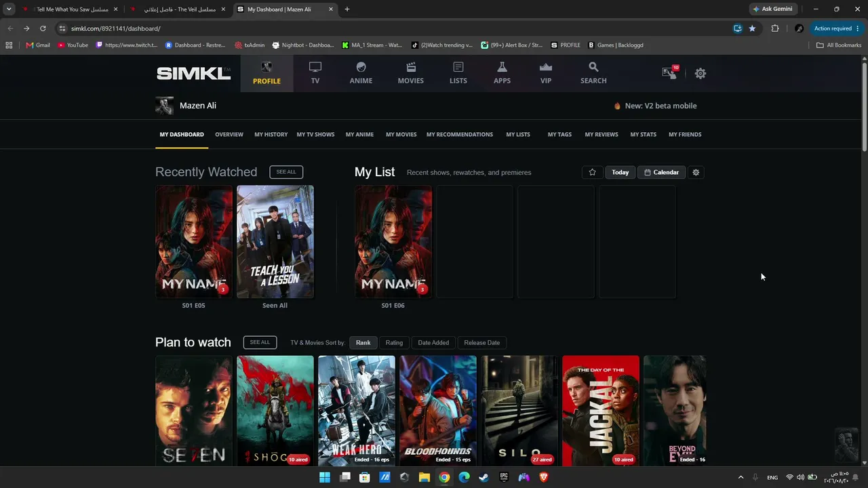Click the Profile icon in SIMKL header

click(267, 73)
